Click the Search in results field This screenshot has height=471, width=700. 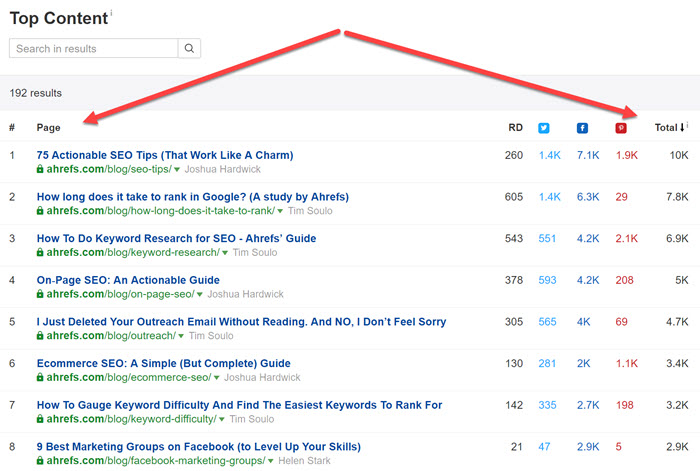(x=93, y=48)
